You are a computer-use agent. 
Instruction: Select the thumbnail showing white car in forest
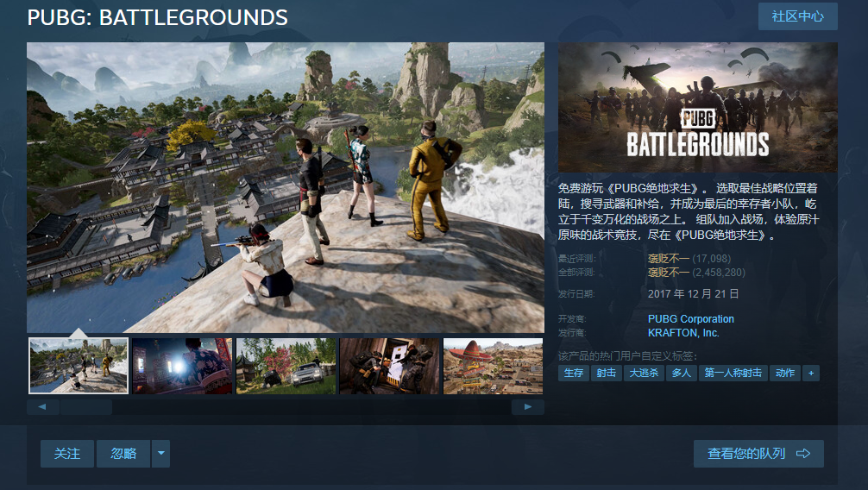click(x=286, y=366)
